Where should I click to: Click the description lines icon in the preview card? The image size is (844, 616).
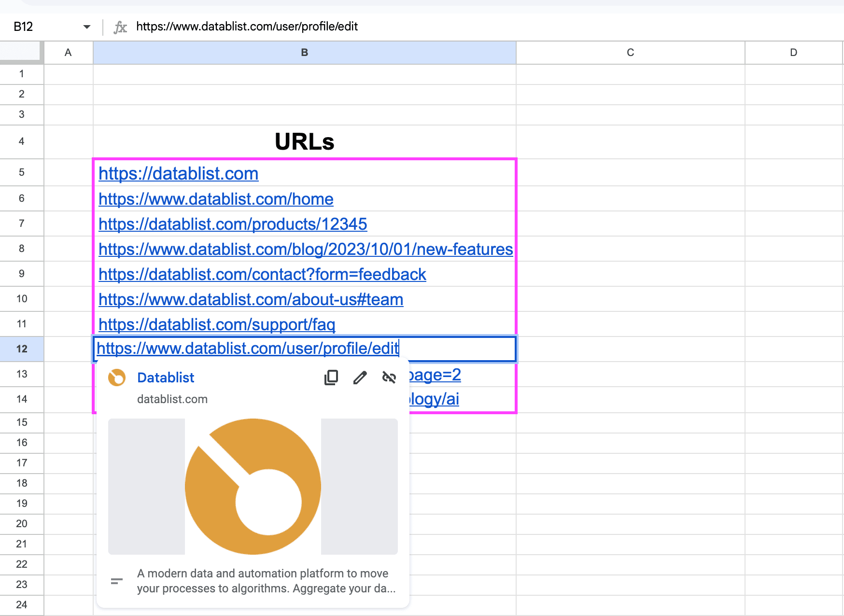(116, 581)
